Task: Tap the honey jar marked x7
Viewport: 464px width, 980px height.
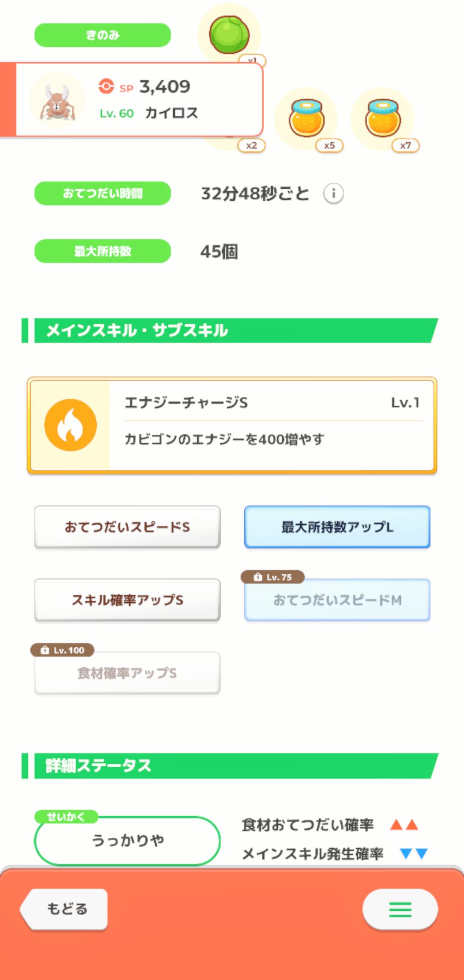Action: point(383,118)
